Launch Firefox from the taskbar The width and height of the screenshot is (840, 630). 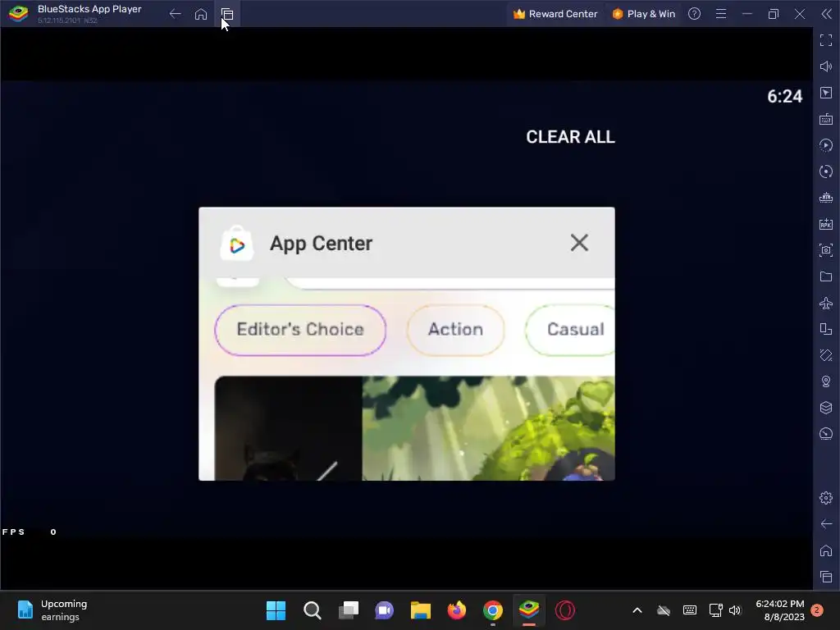456,610
